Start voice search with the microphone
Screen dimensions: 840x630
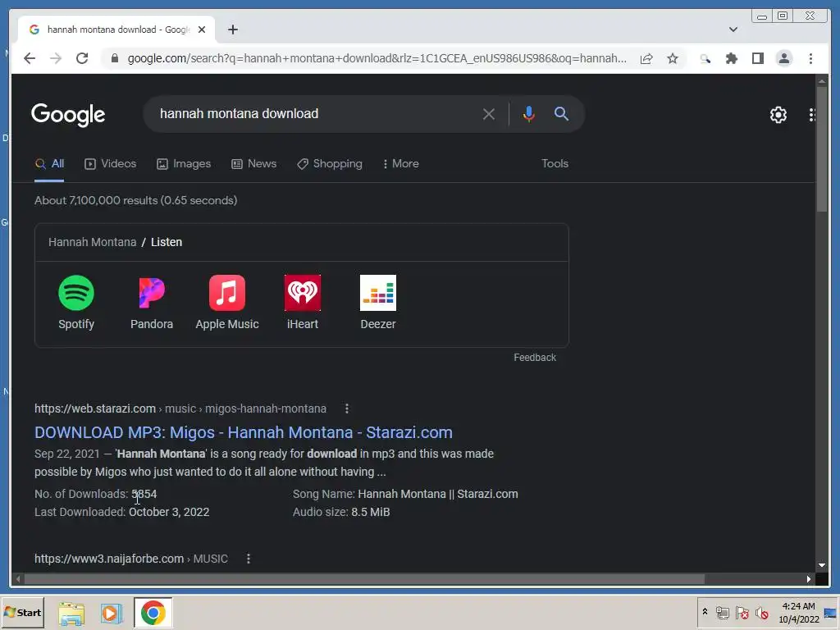[x=529, y=114]
